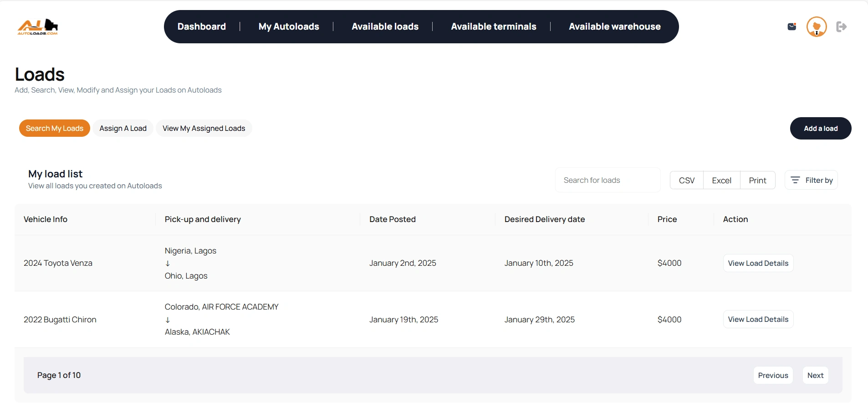Click the Autoloads logo
The width and height of the screenshot is (868, 419).
click(x=38, y=27)
